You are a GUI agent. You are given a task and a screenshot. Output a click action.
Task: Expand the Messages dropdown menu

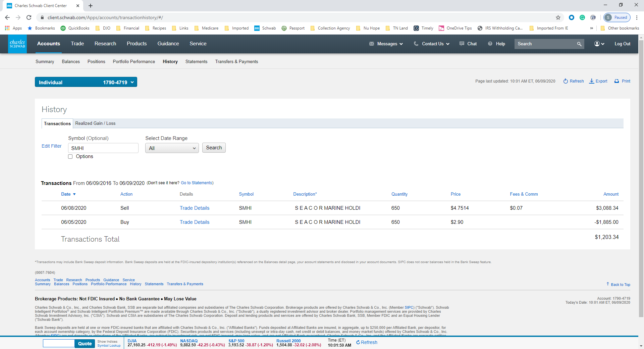(x=386, y=44)
